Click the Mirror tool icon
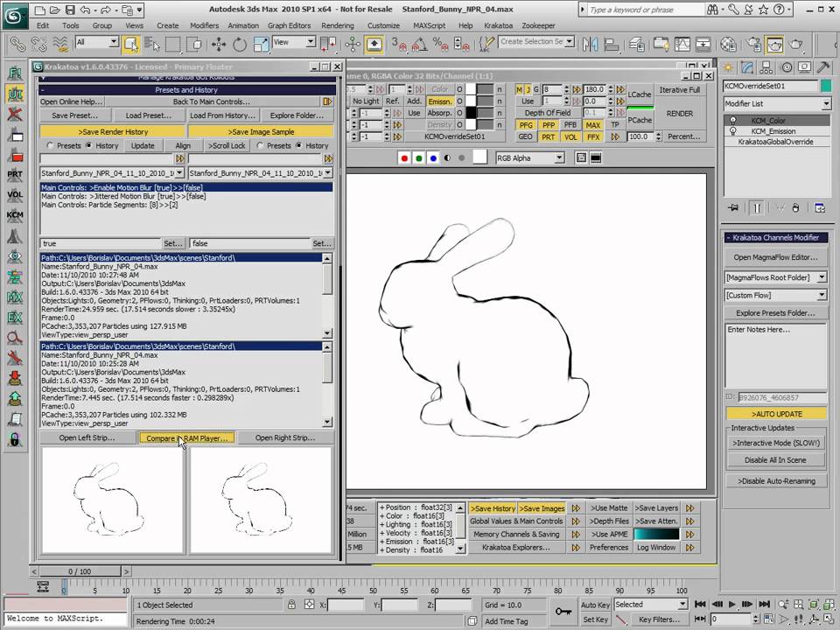Screen dimensions: 840x630 [590, 45]
